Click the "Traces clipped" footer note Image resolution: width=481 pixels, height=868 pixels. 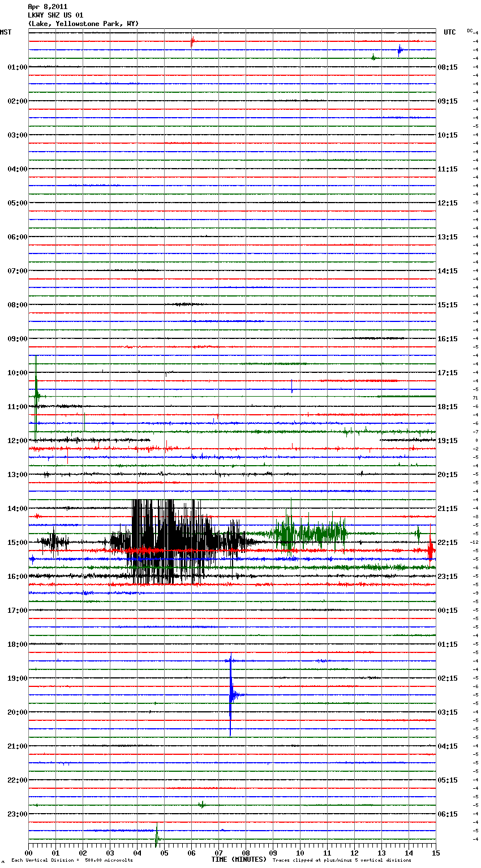click(342, 860)
